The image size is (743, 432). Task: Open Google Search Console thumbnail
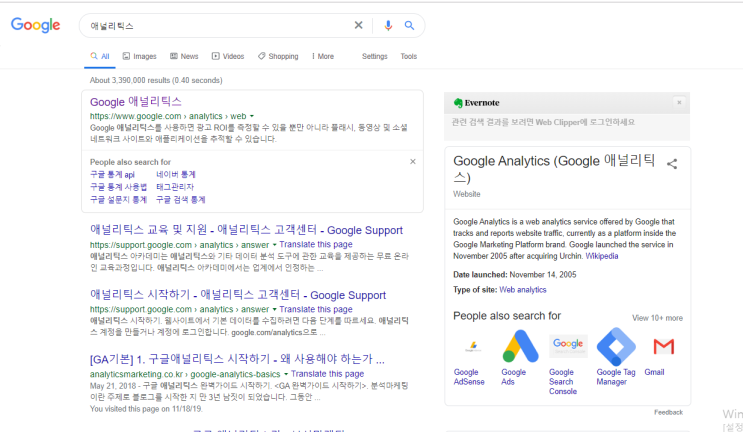(x=568, y=346)
